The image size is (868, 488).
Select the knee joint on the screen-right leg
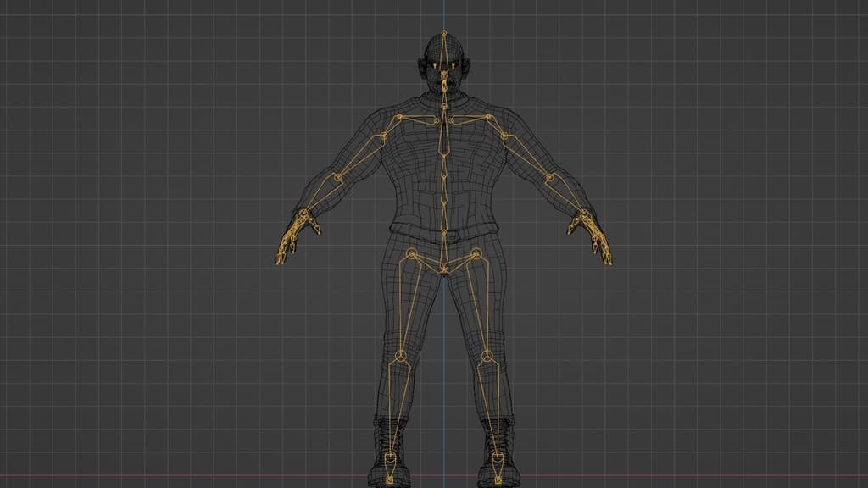(487, 356)
